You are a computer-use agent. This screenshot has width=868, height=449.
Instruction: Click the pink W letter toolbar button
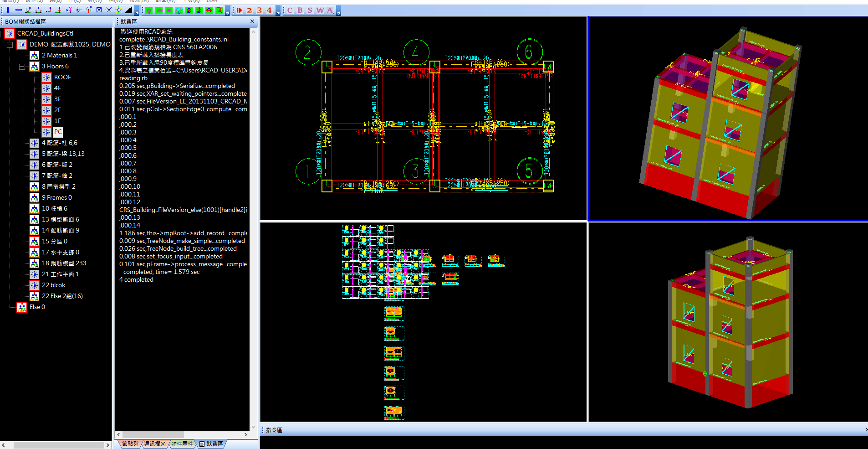320,10
